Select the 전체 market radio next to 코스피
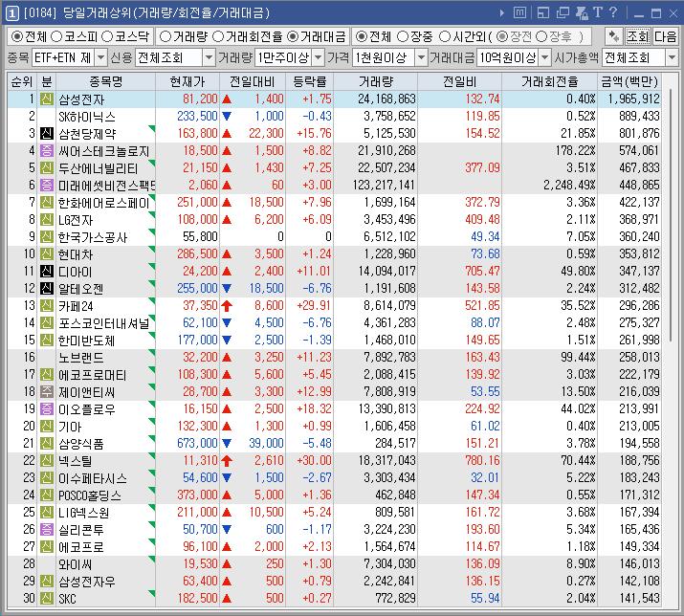Image resolution: width=684 pixels, height=616 pixels. click(x=17, y=36)
